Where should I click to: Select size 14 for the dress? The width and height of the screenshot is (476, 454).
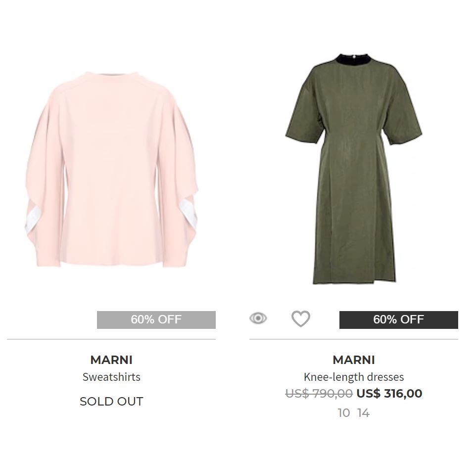(x=363, y=413)
